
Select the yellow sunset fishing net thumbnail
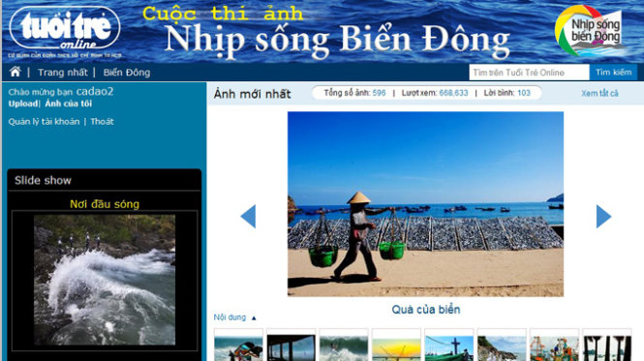click(x=396, y=345)
